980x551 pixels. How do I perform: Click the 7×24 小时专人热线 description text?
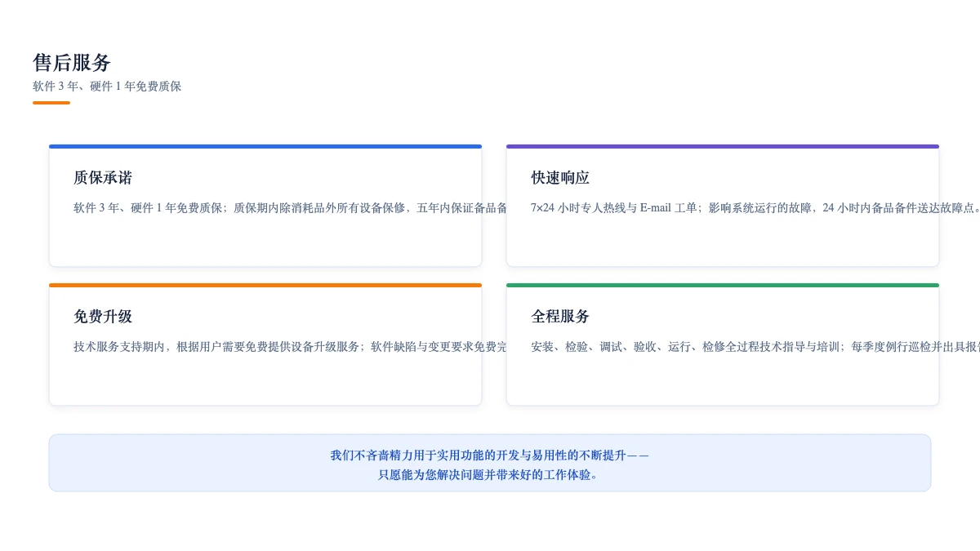click(755, 208)
